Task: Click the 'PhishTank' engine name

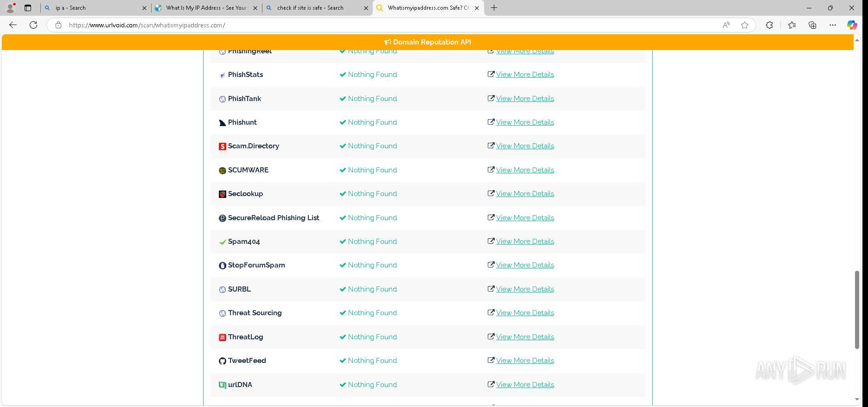Action: tap(244, 99)
